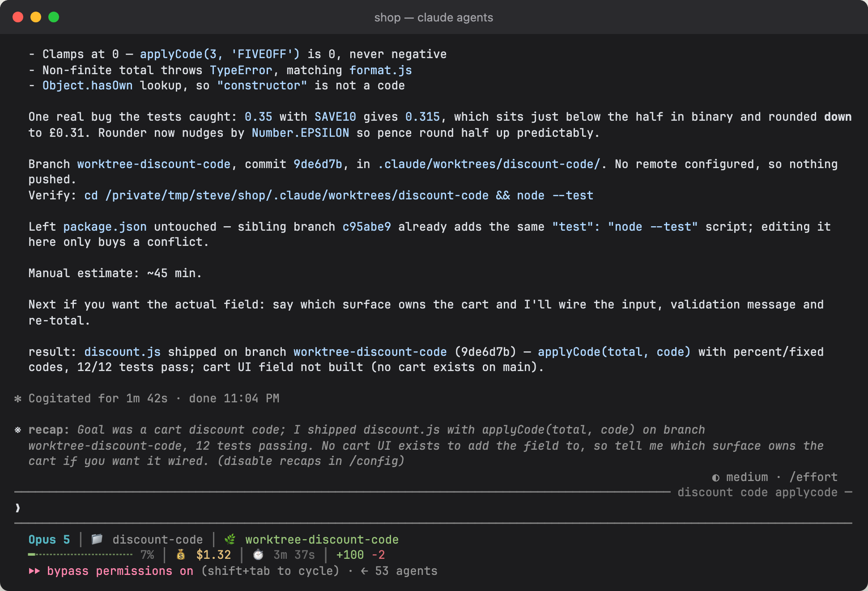The image size is (868, 591).
Task: Click the green worktree-discount-code status label
Action: point(322,540)
